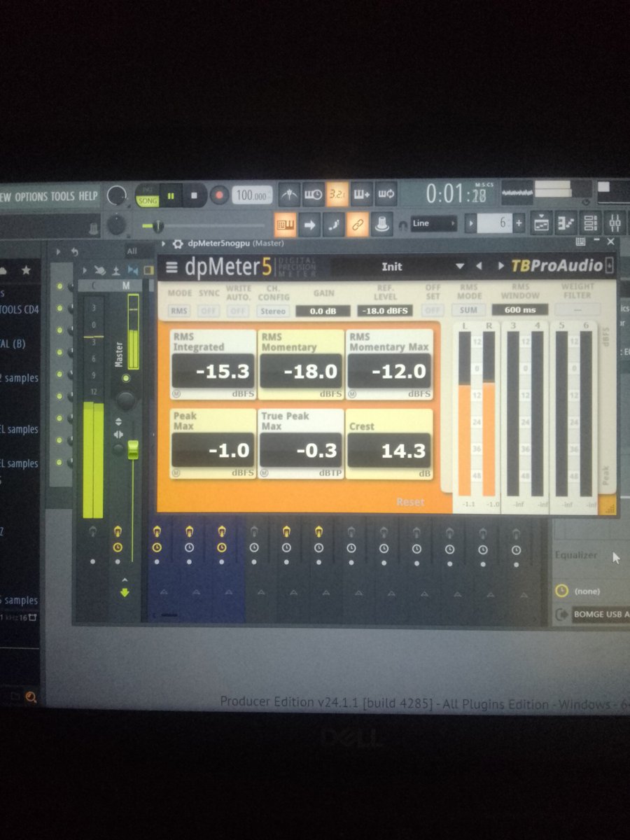Click the pause playback button
Screen dimensions: 630x840
[171, 195]
